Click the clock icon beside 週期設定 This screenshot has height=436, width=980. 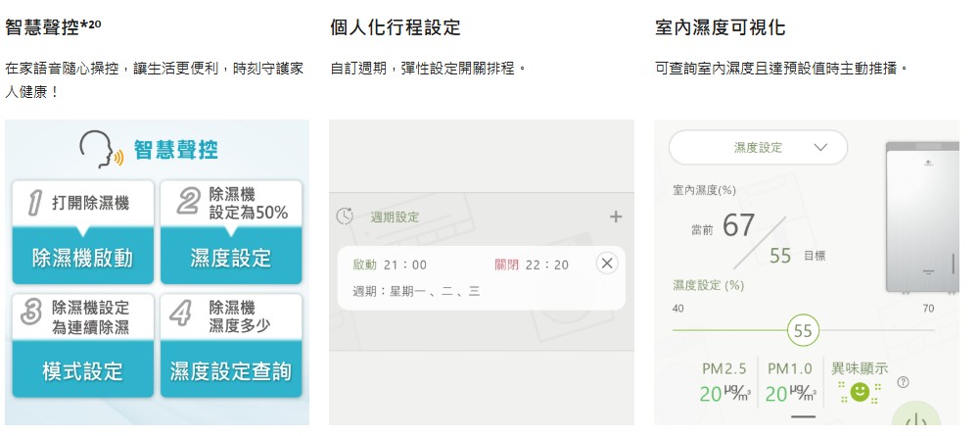tap(345, 217)
